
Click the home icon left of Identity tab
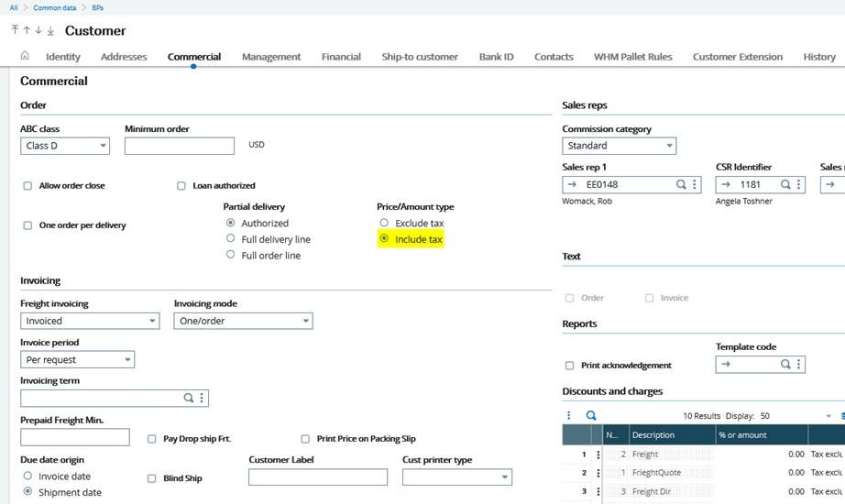point(25,56)
